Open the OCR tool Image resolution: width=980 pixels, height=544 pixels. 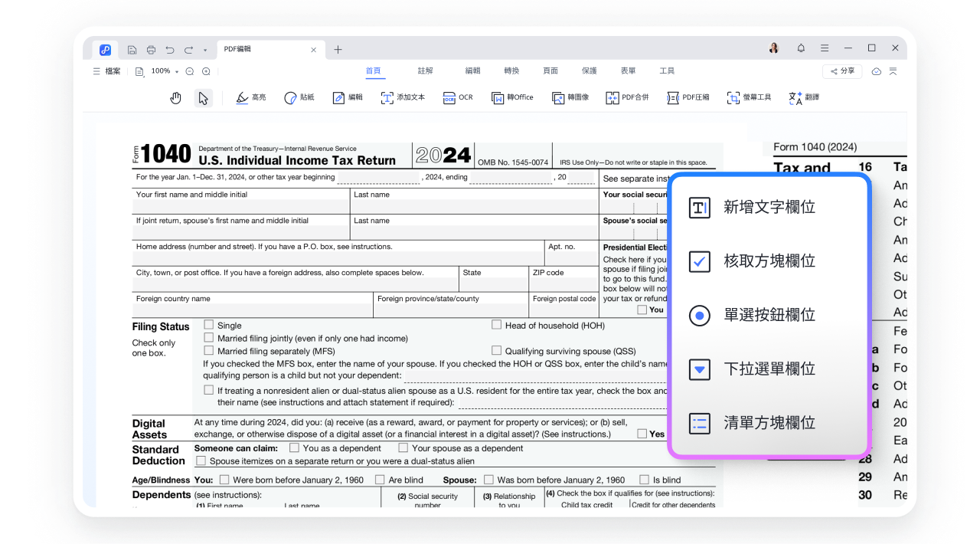click(458, 98)
